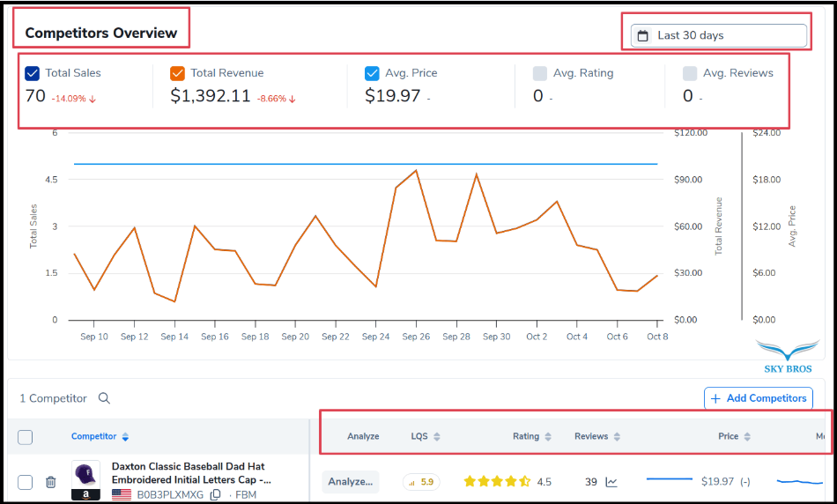The width and height of the screenshot is (837, 504).
Task: Click the Oct 8 label on chart axis
Action: [x=657, y=337]
